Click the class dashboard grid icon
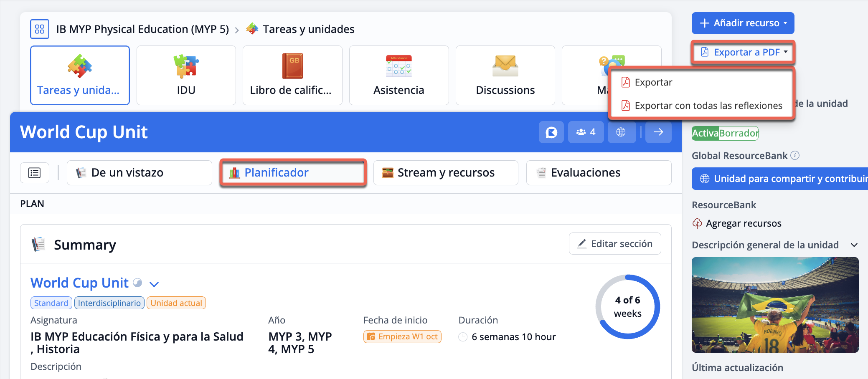The height and width of the screenshot is (379, 868). (40, 29)
